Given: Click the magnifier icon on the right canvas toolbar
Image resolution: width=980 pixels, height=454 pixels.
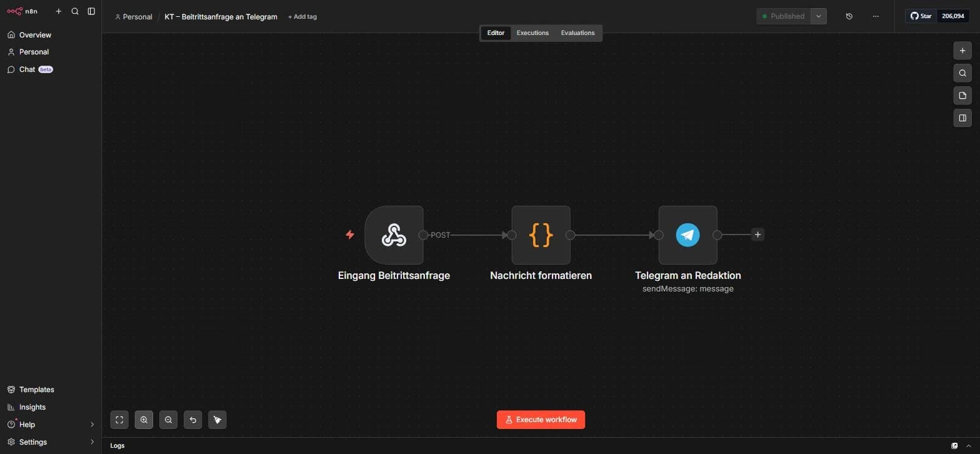Looking at the screenshot, I should [x=962, y=73].
